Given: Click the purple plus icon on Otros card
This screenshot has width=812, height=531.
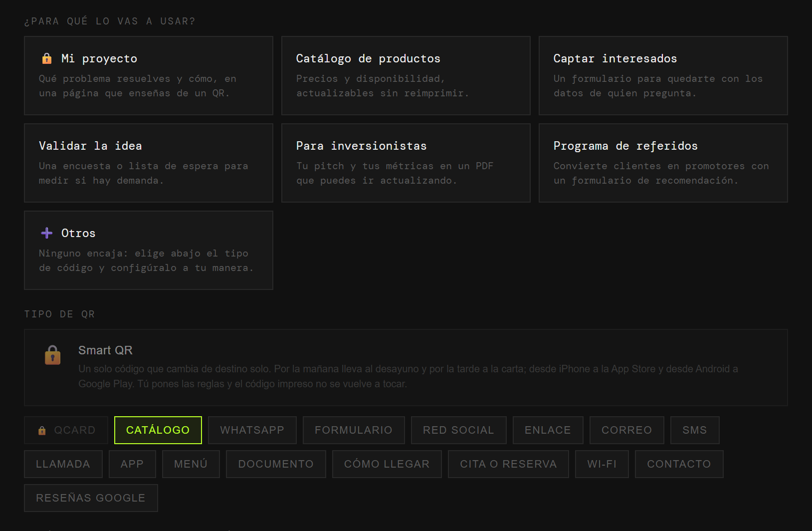Looking at the screenshot, I should 47,233.
